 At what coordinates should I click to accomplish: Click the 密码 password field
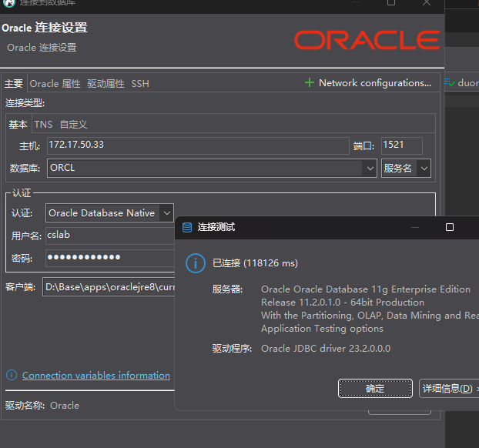110,258
